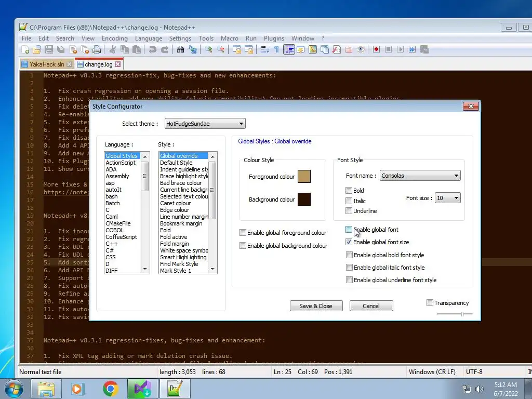This screenshot has width=532, height=399.
Task: Click the Cut scissors toolbar icon
Action: pyautogui.click(x=112, y=49)
